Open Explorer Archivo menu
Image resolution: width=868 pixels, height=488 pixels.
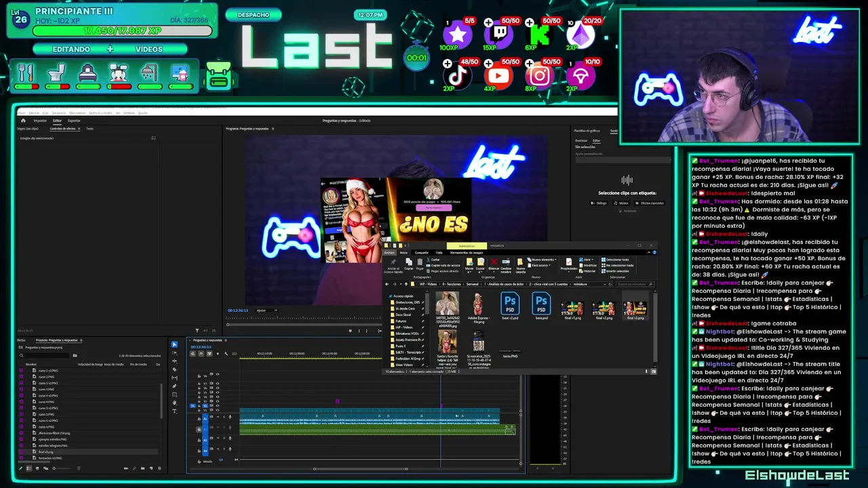(389, 253)
